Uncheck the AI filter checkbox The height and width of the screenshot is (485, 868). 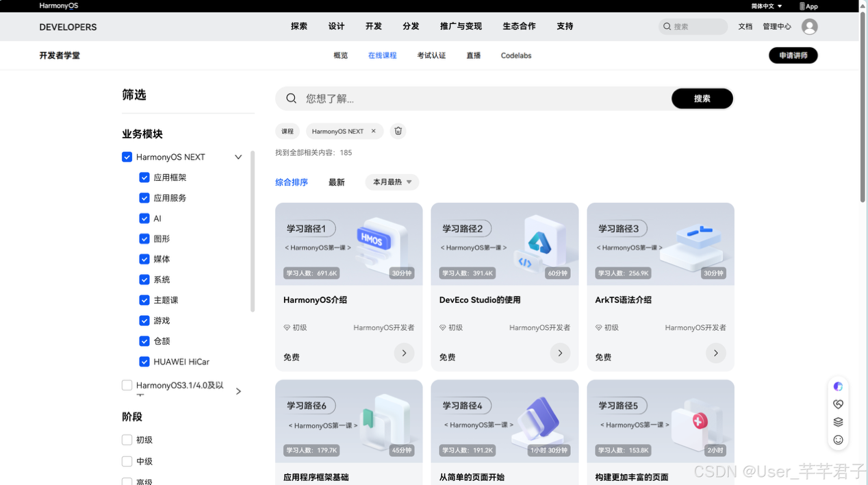(x=144, y=218)
